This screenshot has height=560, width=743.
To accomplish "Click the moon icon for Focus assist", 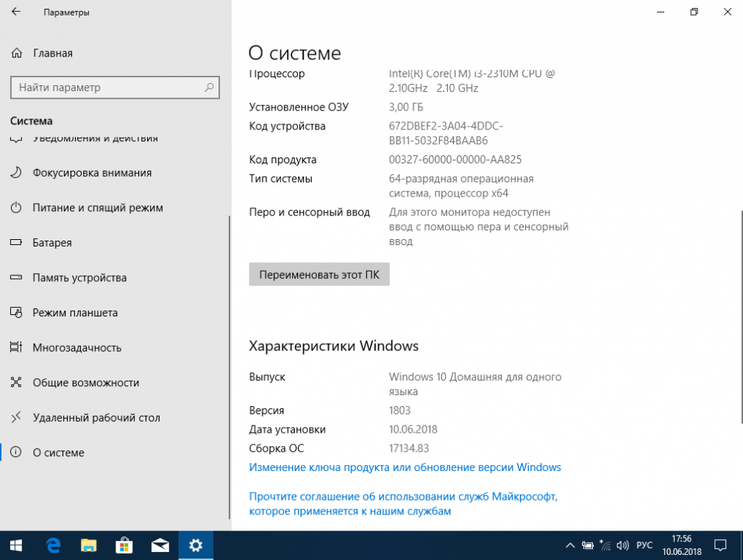I will [x=16, y=173].
